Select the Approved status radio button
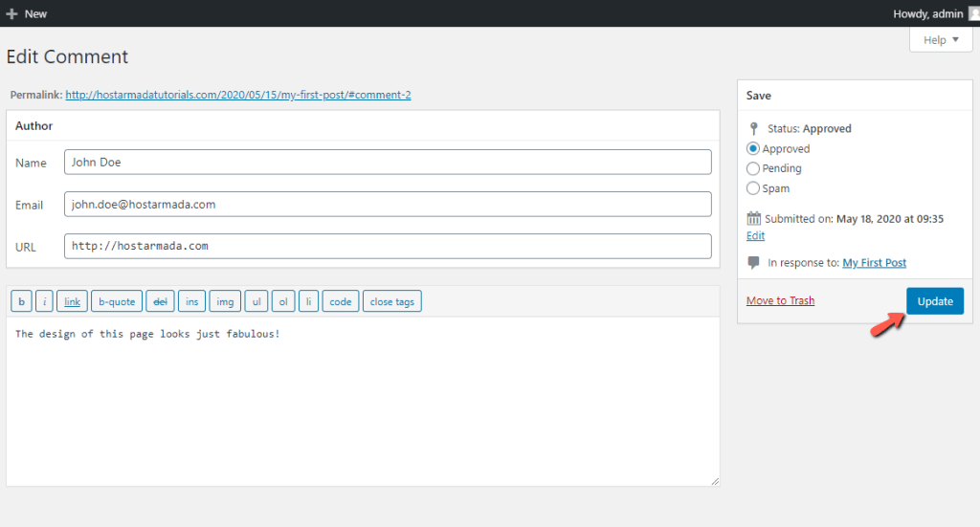Image resolution: width=980 pixels, height=527 pixels. (x=753, y=148)
